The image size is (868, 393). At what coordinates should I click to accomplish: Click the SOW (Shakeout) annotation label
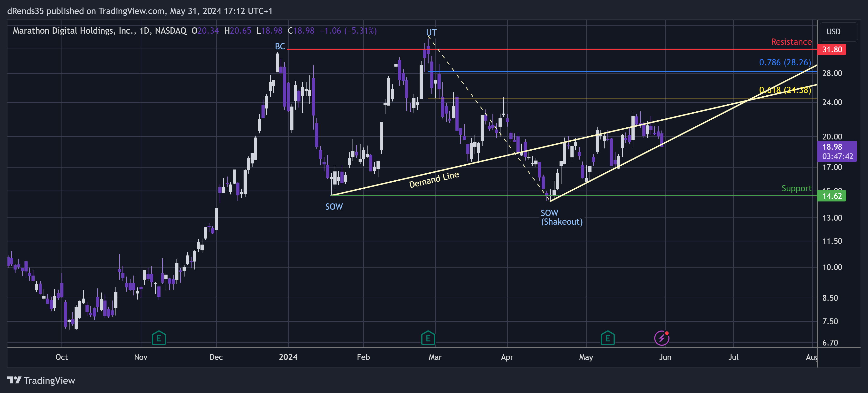(x=561, y=217)
